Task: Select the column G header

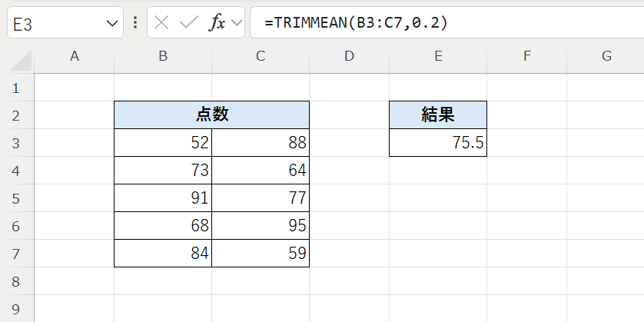Action: click(x=606, y=56)
